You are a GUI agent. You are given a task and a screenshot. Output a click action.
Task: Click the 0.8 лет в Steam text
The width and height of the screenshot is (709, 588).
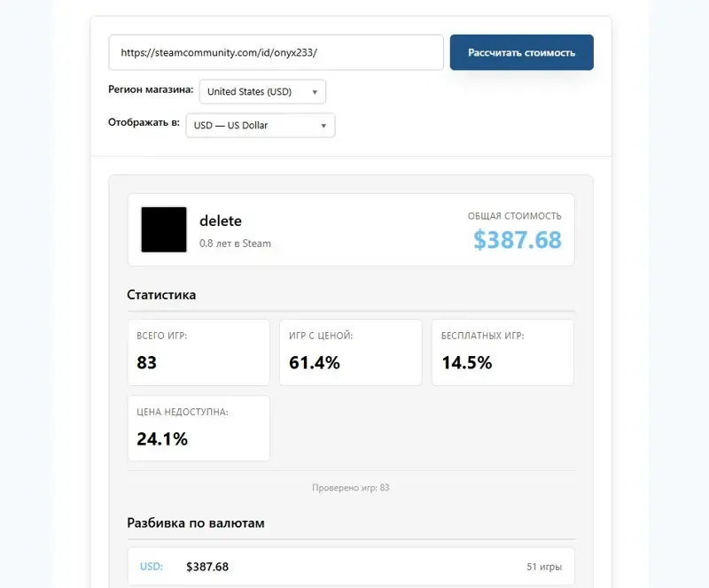235,244
